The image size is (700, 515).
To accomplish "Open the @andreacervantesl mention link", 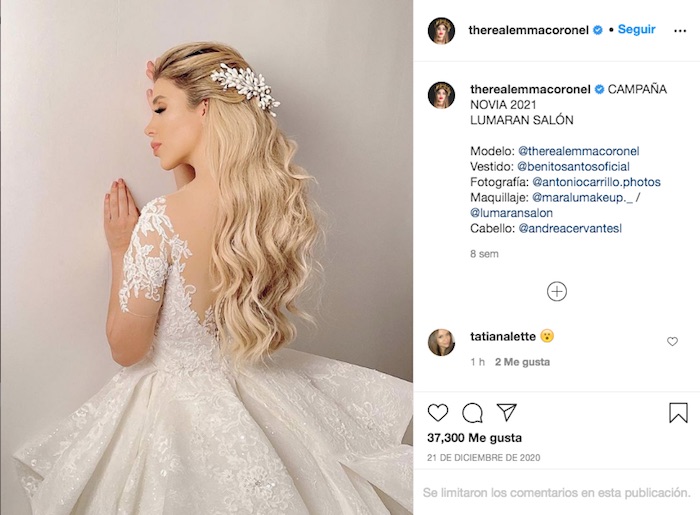I will click(x=570, y=228).
